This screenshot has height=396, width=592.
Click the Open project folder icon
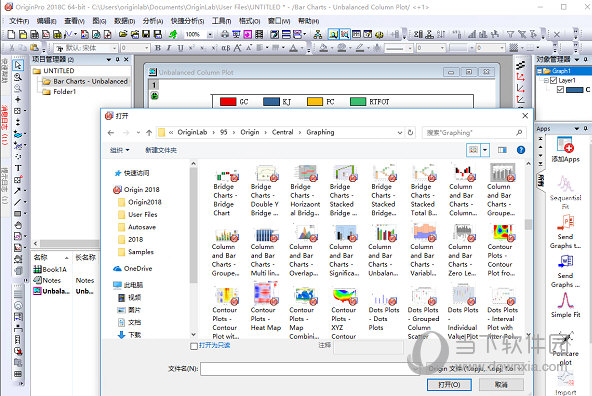123,35
